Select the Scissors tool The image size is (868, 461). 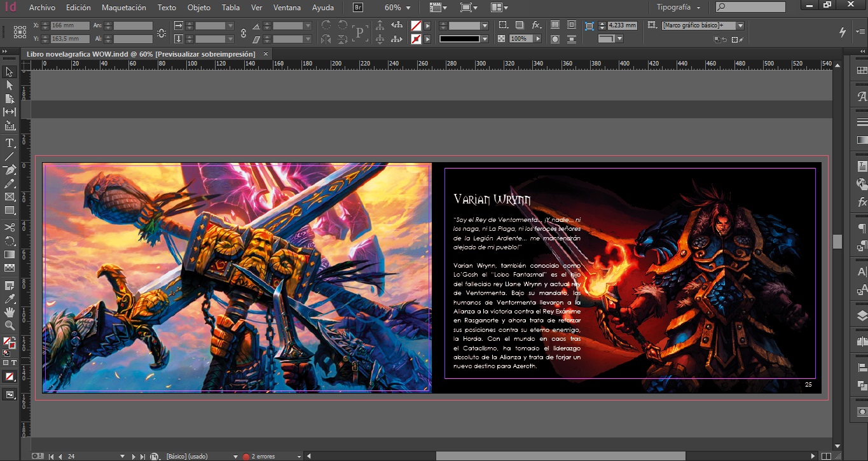pos(10,227)
